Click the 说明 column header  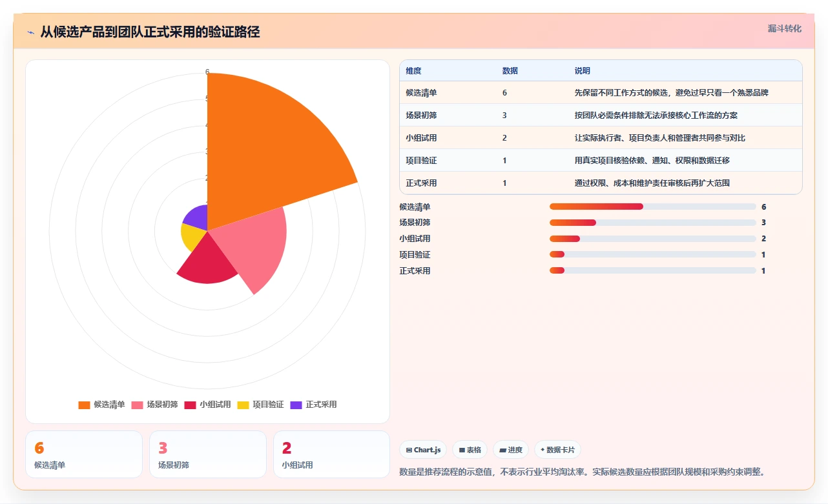click(583, 71)
